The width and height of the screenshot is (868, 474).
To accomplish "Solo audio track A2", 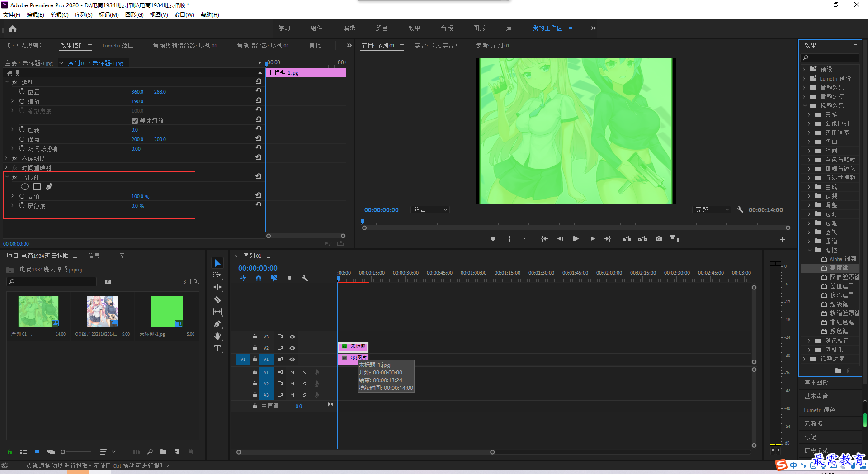I will click(304, 384).
